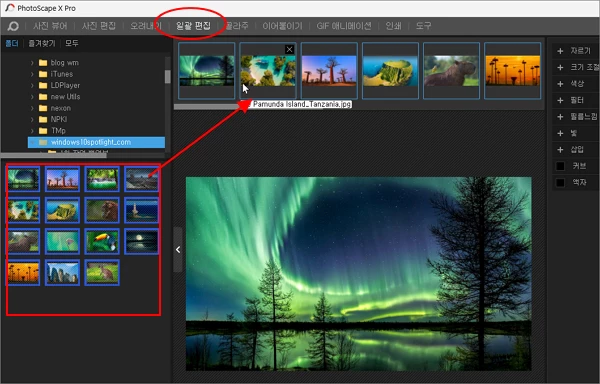600x384 pixels.
Task: Select green crater island thumbnail in top strip
Action: pos(390,71)
